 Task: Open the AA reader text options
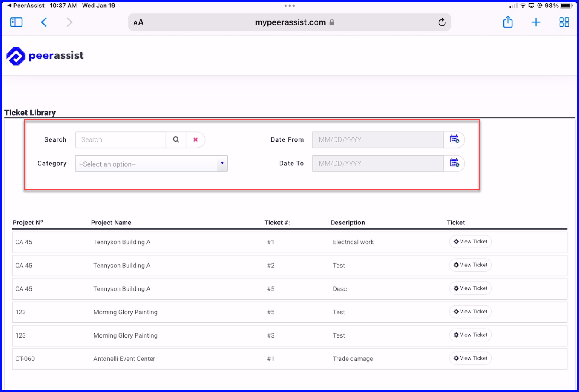pyautogui.click(x=138, y=22)
